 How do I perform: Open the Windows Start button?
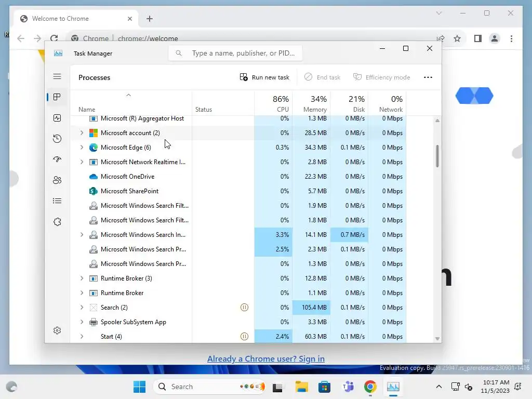(x=139, y=387)
